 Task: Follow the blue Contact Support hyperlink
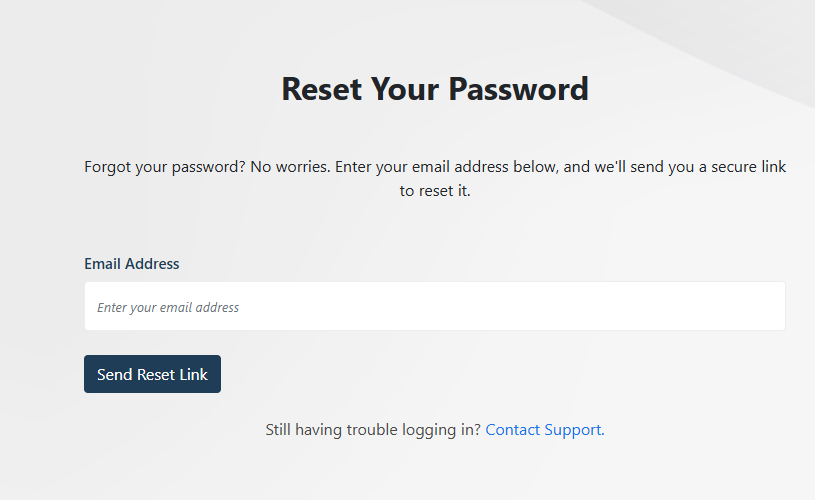coord(543,430)
